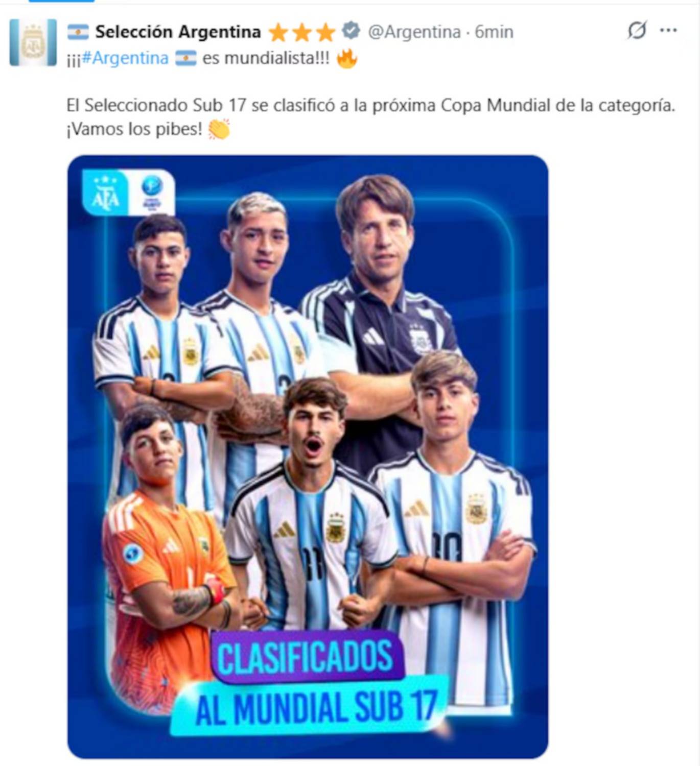This screenshot has width=700, height=766.
Task: Click the clapping hands emoji
Action: [x=219, y=129]
